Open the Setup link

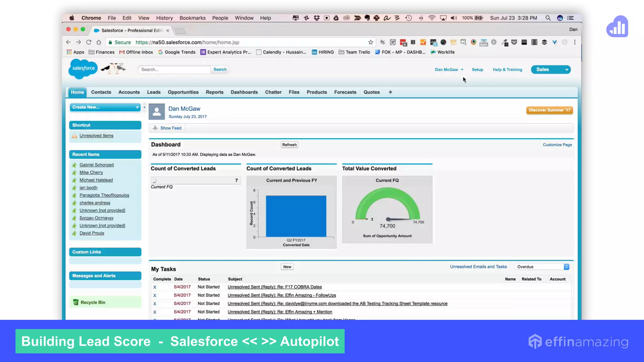tap(477, 69)
